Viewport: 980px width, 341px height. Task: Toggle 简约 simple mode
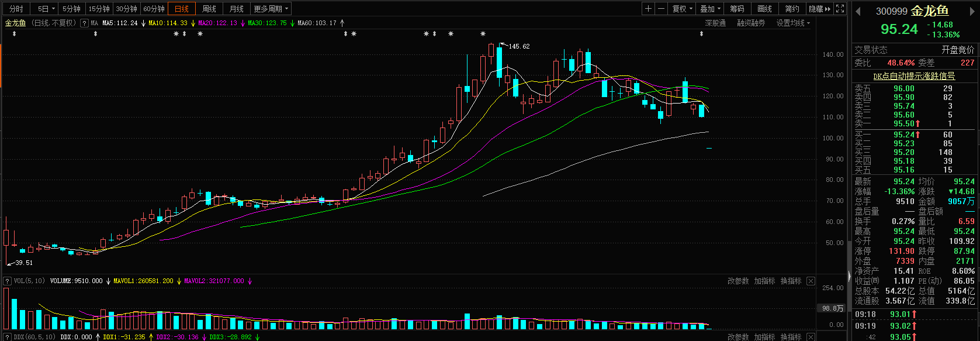pos(792,9)
